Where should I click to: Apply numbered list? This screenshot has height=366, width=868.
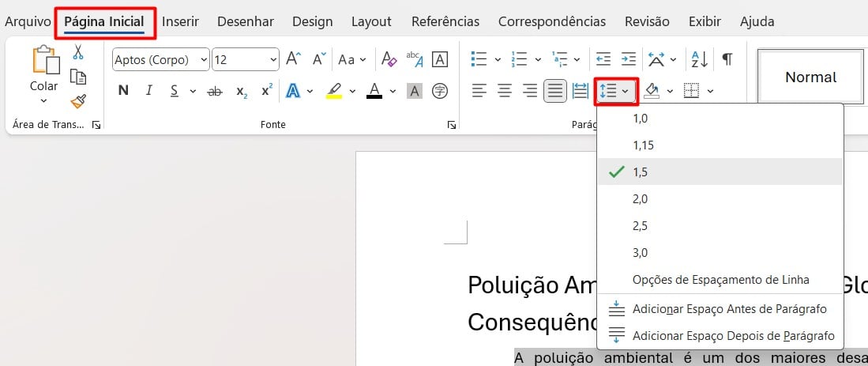pos(519,58)
